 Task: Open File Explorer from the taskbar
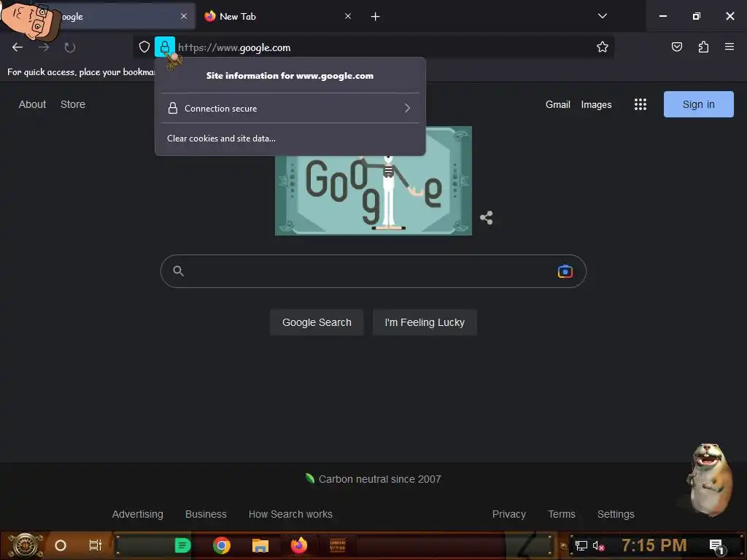pos(260,545)
